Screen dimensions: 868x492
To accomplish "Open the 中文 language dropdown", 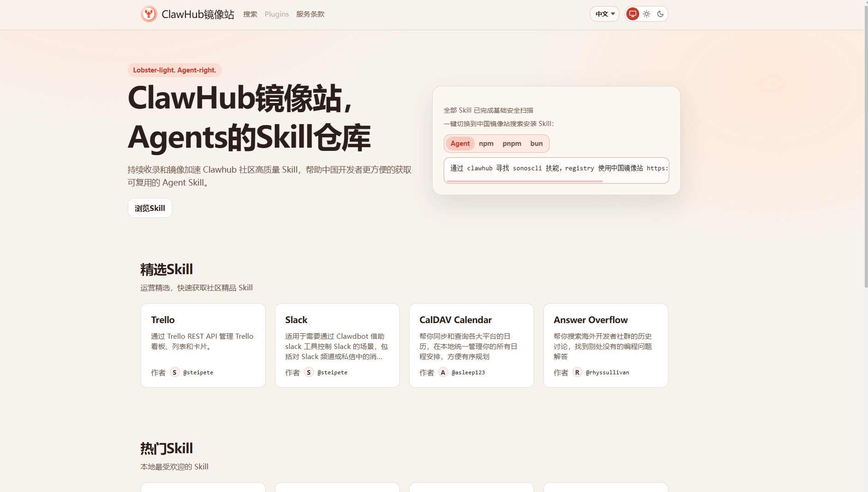I will point(604,14).
